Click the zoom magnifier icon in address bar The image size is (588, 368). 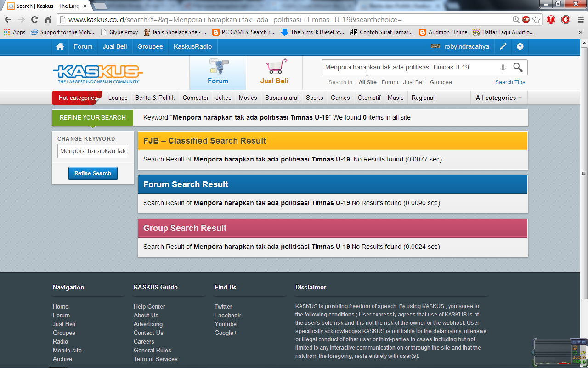(x=516, y=19)
